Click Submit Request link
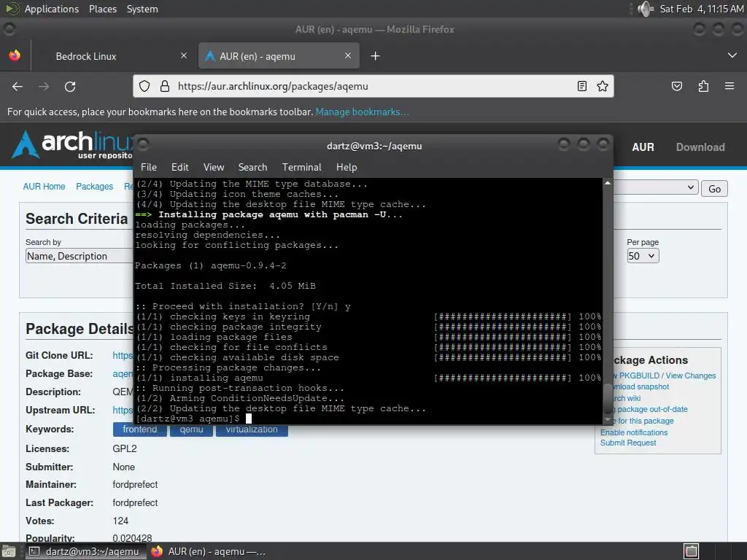The image size is (747, 560). [x=628, y=443]
